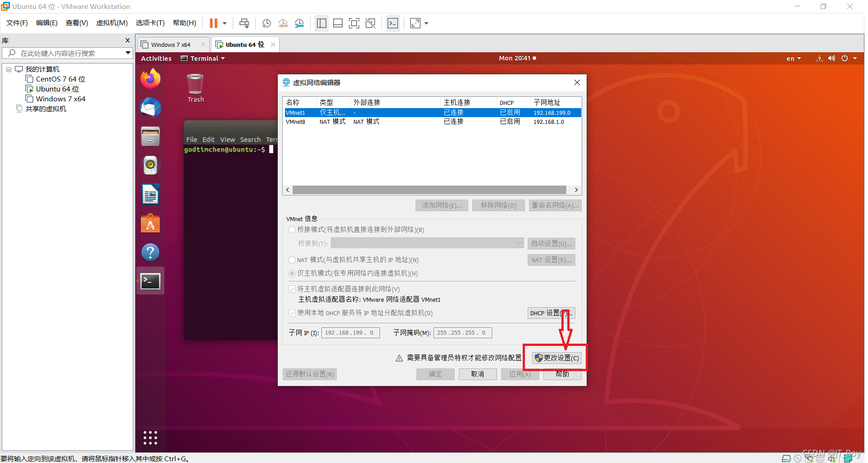868x463 pixels.
Task: Take a snapshot with the snapshot clock icon
Action: (x=267, y=23)
